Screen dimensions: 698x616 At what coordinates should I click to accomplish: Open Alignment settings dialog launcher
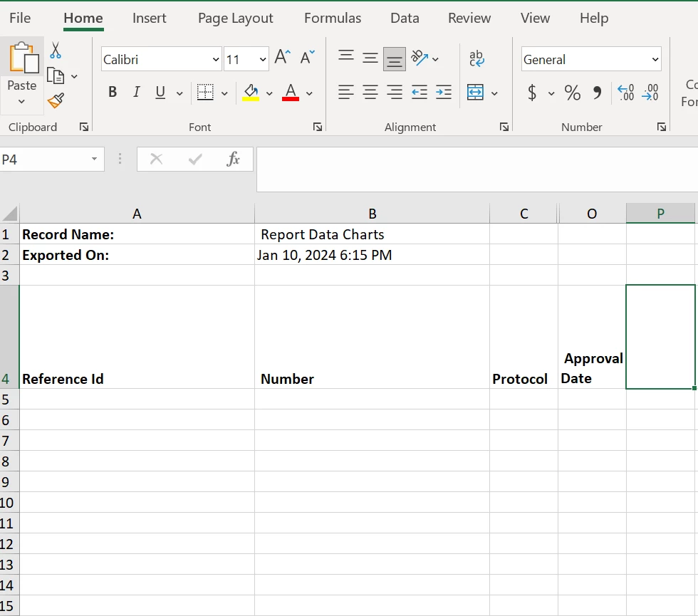point(504,127)
